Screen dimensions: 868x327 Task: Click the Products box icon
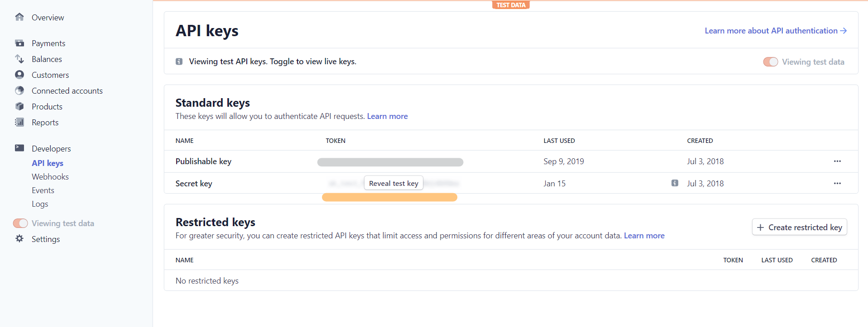pyautogui.click(x=19, y=106)
